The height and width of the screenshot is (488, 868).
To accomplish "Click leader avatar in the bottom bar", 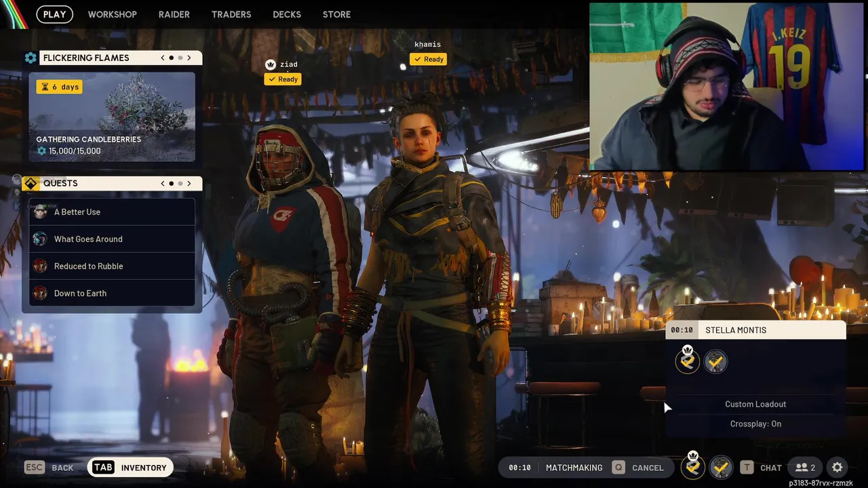I will point(693,466).
